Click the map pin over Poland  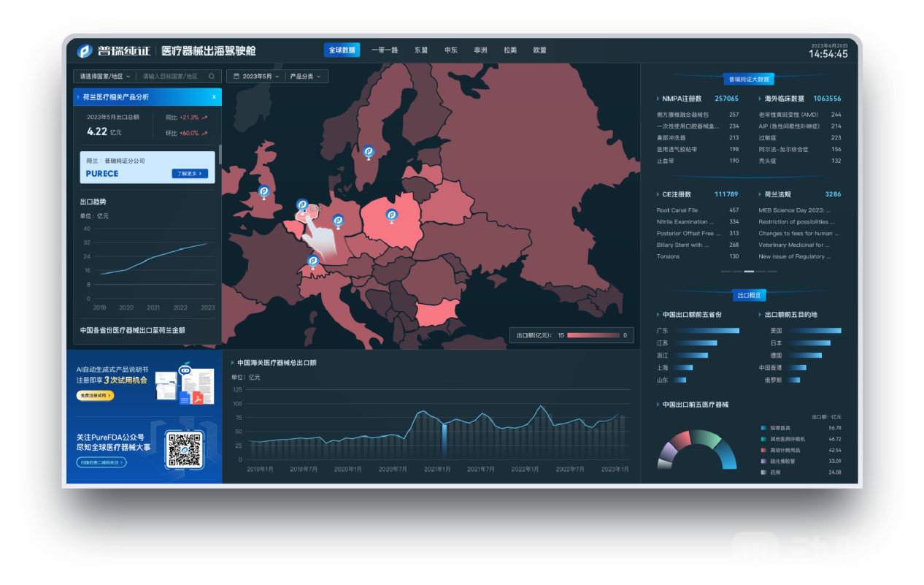[391, 215]
